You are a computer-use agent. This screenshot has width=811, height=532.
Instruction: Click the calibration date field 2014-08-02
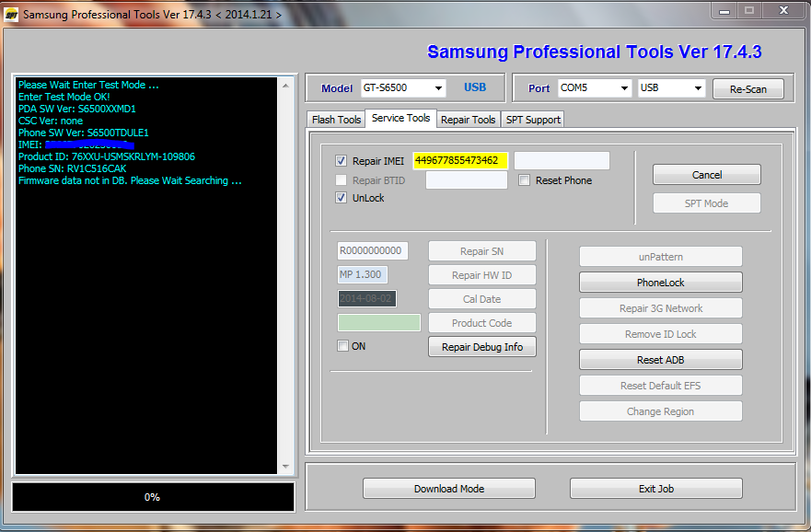(366, 298)
